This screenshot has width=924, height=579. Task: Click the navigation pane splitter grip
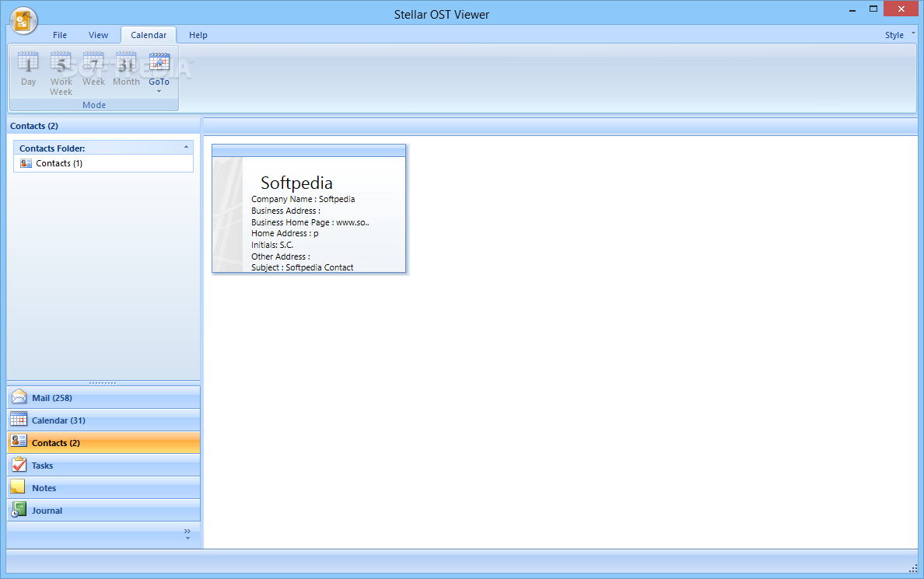point(103,383)
